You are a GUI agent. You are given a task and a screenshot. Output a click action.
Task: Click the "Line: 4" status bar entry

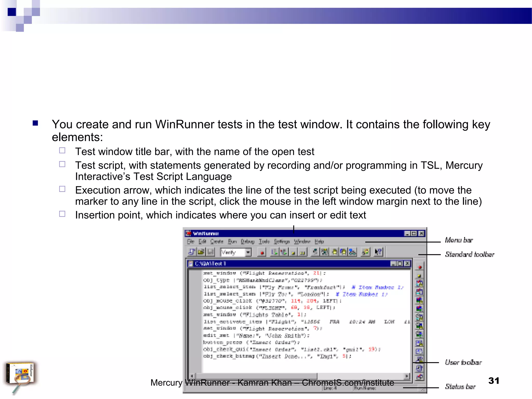(330, 388)
